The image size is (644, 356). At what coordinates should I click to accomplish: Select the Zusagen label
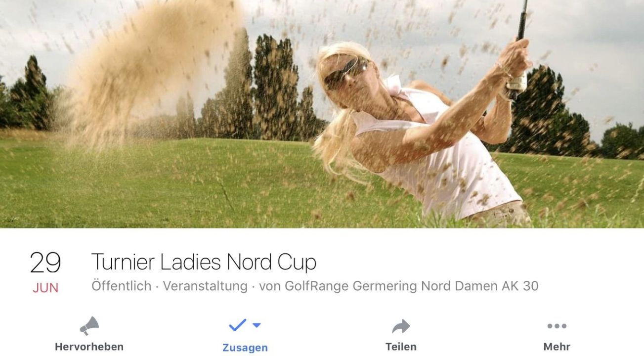pyautogui.click(x=245, y=348)
